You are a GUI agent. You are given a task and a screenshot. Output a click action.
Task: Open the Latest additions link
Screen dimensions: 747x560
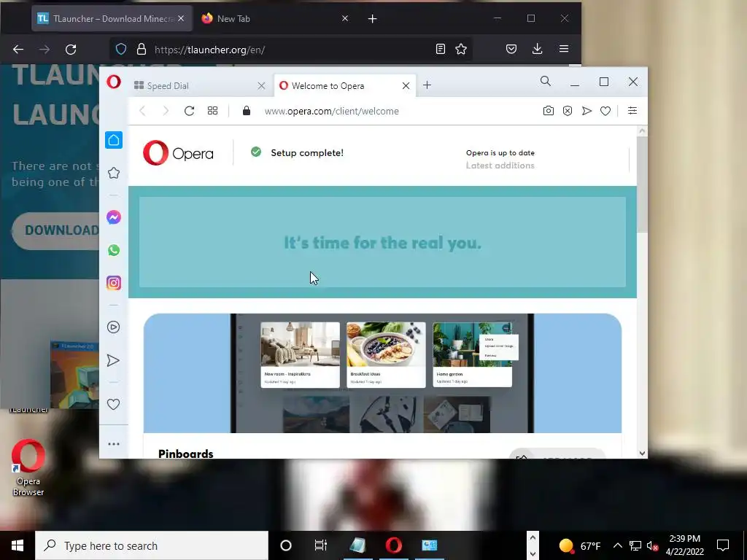(x=500, y=166)
